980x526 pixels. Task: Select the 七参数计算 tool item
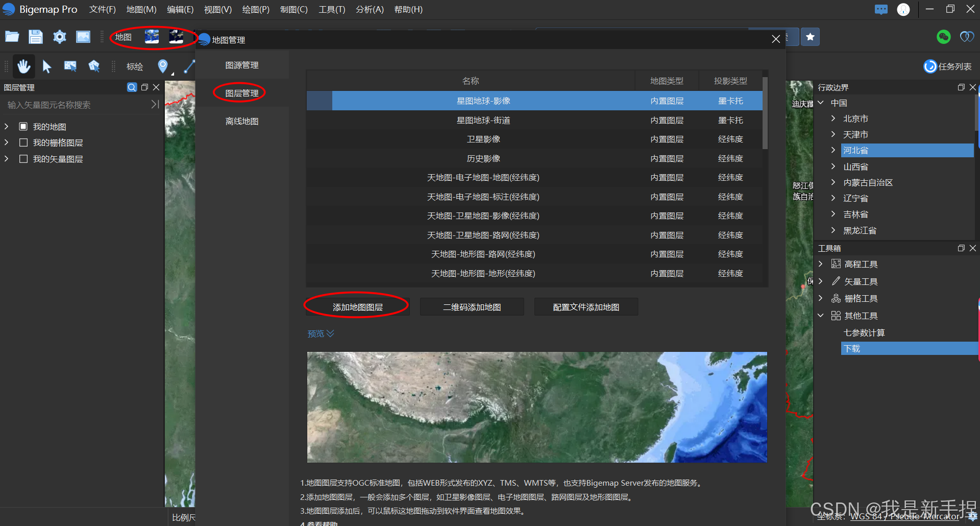[x=864, y=332]
